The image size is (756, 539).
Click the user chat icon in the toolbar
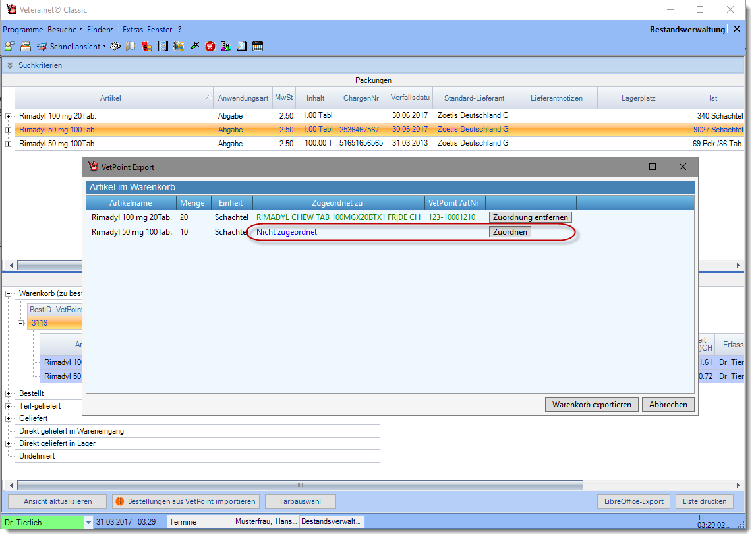[9, 46]
